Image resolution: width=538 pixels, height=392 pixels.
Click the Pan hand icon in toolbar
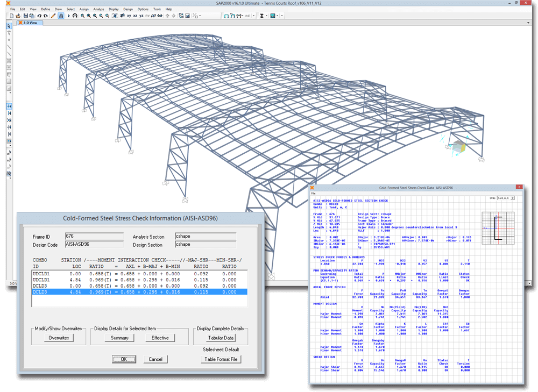115,16
